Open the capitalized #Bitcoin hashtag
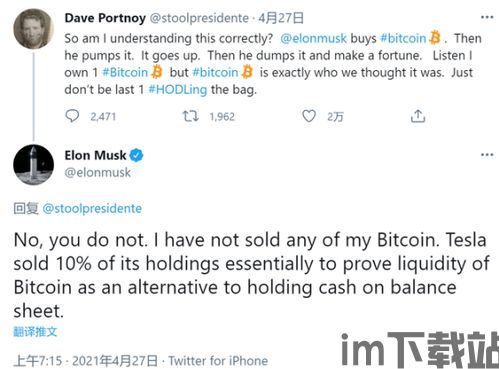Screen dimensions: 499x369 click(x=125, y=72)
